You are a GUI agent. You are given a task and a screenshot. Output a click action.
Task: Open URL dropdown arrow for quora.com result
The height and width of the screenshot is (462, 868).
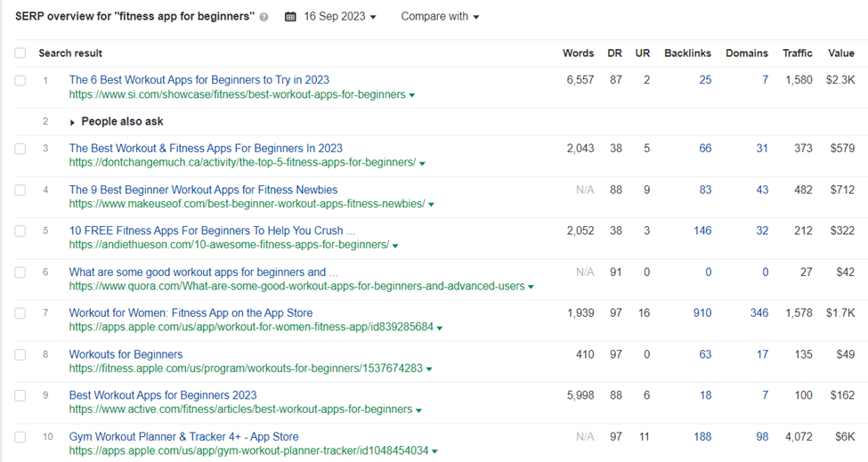click(x=531, y=288)
